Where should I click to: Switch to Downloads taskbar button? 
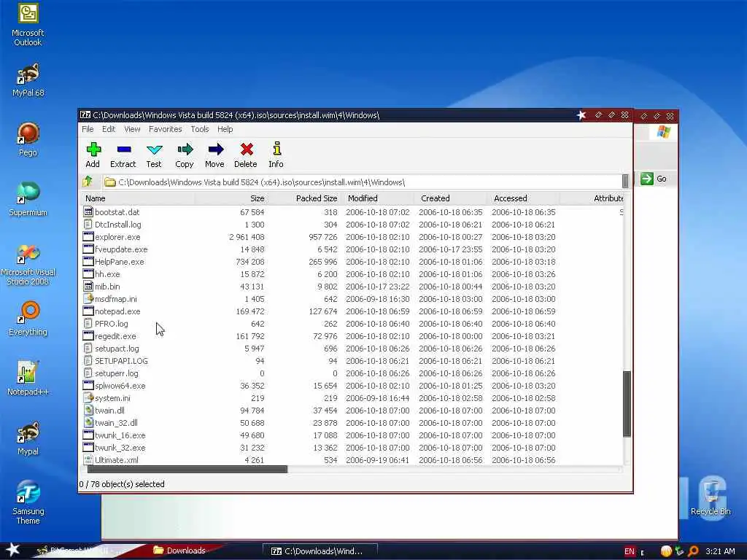point(186,551)
